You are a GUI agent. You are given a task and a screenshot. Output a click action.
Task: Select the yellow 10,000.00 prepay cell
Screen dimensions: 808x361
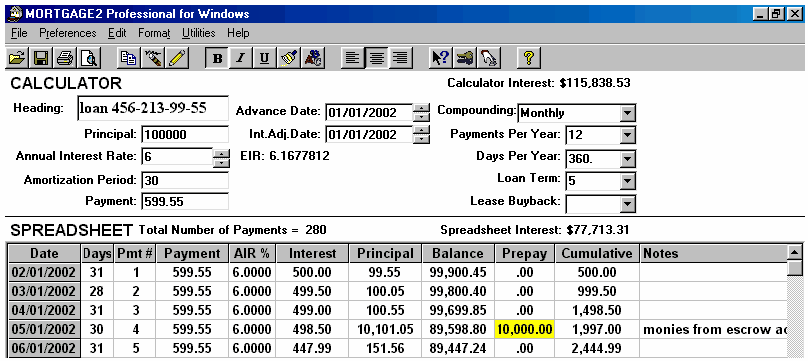click(525, 330)
